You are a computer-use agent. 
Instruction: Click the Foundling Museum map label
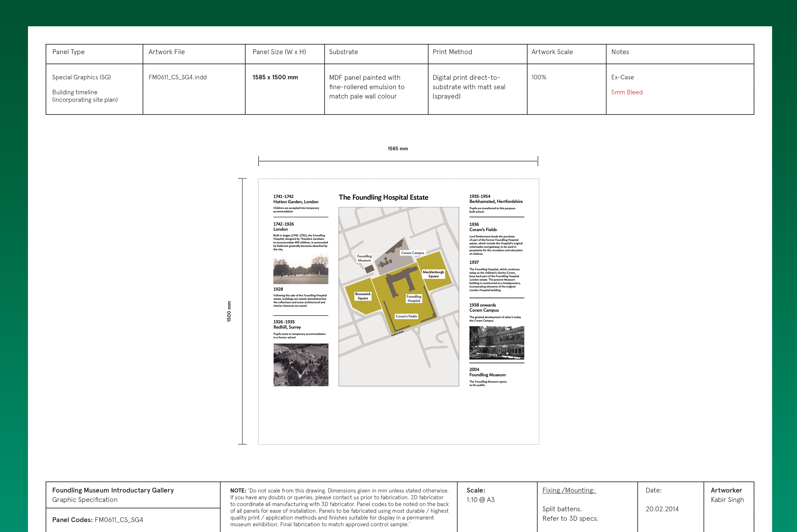pos(364,258)
